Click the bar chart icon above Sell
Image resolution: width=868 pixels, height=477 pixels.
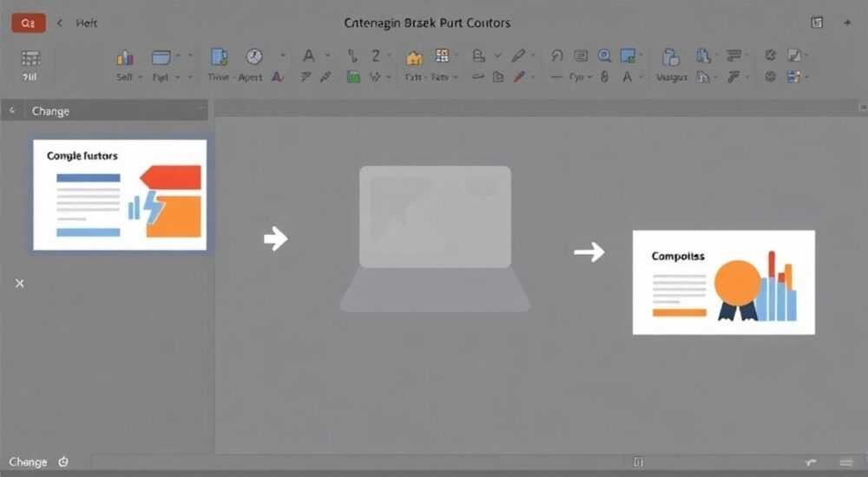coord(125,57)
